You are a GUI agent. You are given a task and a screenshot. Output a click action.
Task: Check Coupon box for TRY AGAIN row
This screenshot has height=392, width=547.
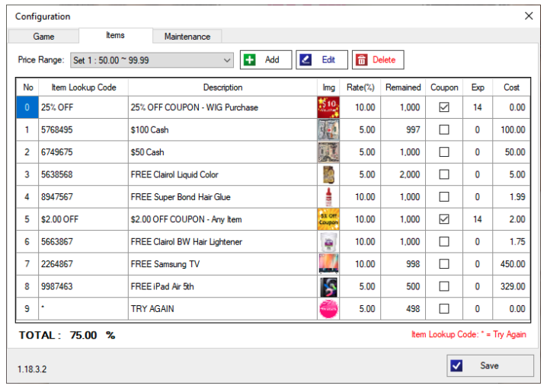(x=444, y=309)
